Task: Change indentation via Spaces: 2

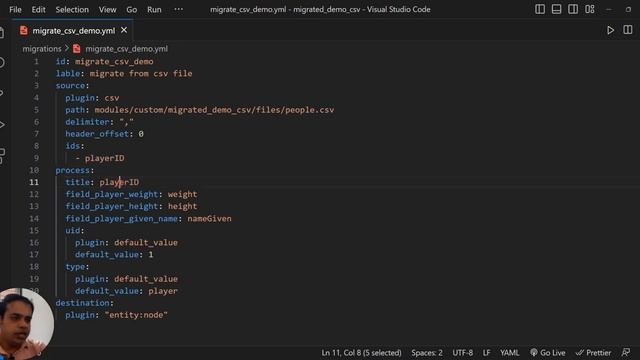Action: (427, 353)
